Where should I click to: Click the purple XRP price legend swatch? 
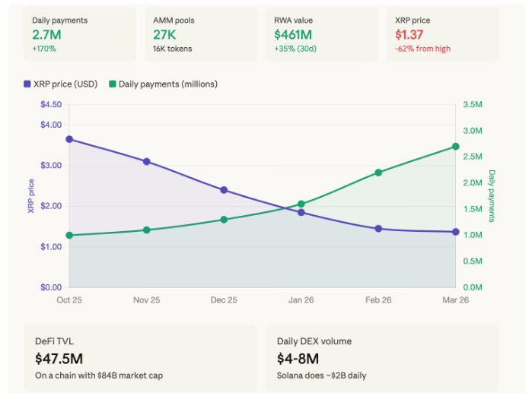(x=28, y=84)
